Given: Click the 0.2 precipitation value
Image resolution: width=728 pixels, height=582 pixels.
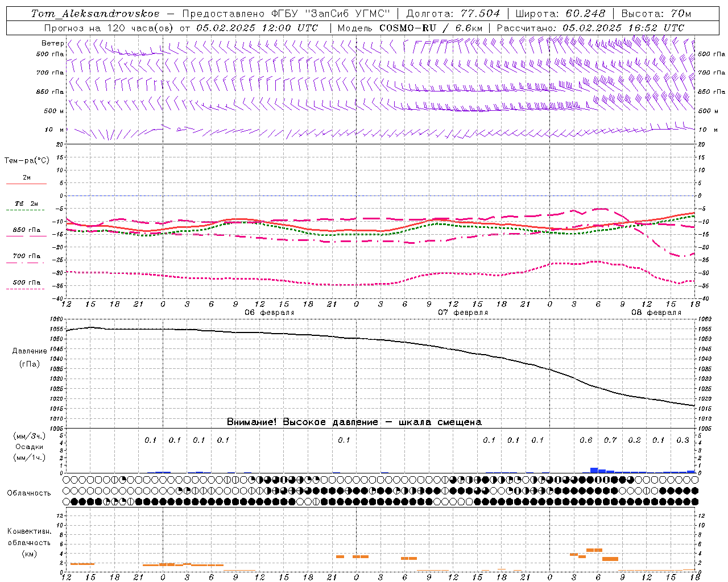Looking at the screenshot, I should (x=634, y=440).
